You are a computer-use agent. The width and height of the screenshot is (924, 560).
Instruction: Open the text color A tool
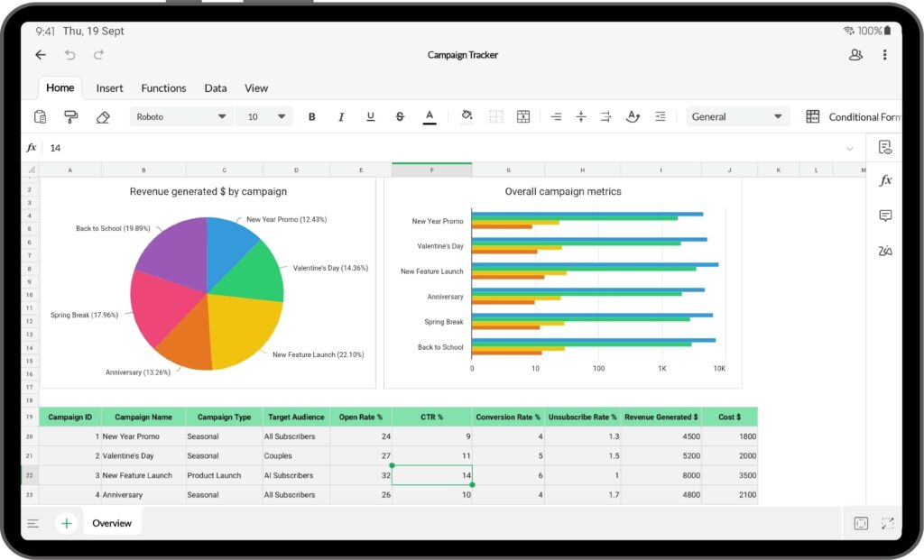pyautogui.click(x=430, y=116)
